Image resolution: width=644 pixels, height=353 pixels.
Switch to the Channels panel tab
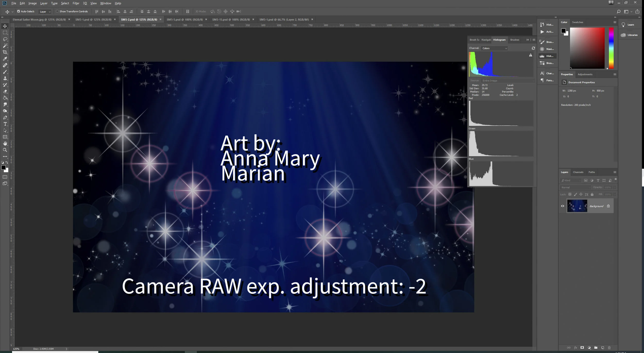pos(578,172)
